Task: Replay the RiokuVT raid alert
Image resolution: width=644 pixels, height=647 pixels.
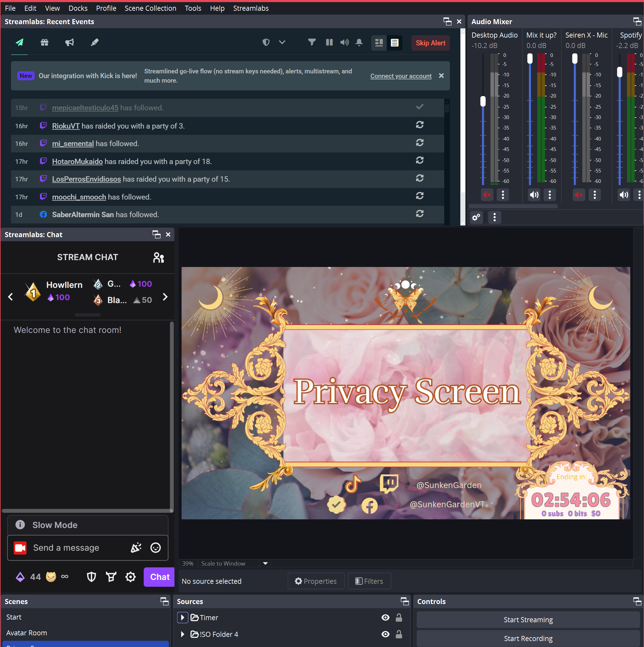Action: (419, 125)
